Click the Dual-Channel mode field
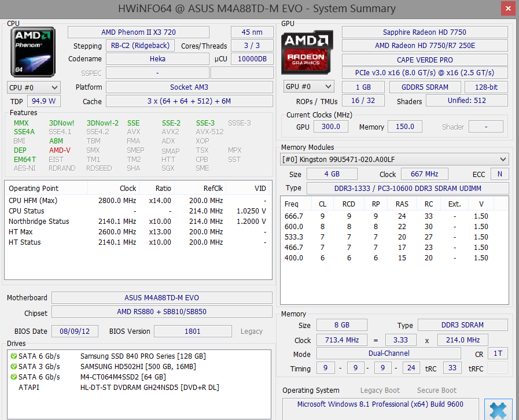519x420 pixels. point(389,353)
